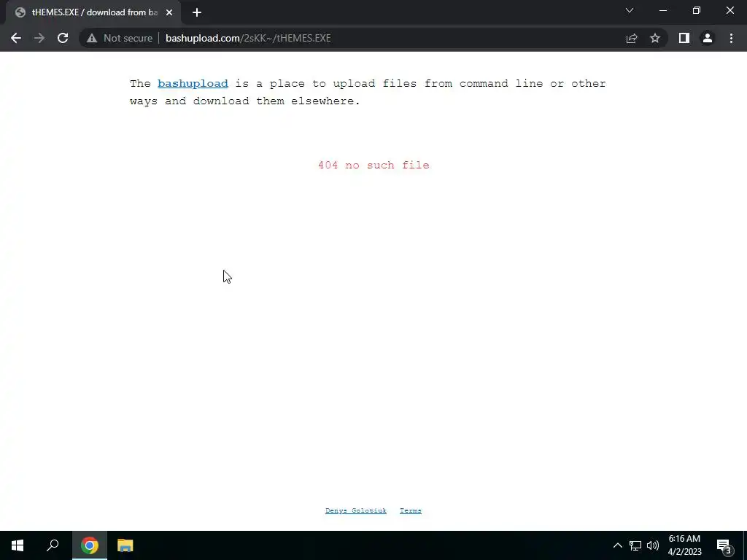Open File Explorer from the taskbar

(x=125, y=545)
